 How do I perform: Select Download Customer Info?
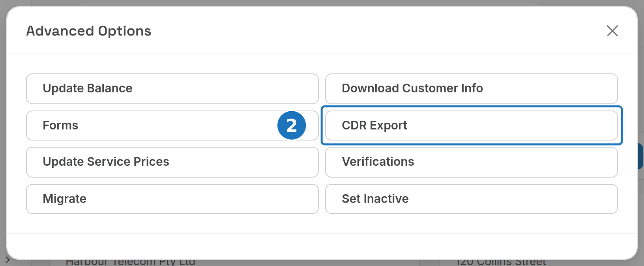tap(472, 89)
